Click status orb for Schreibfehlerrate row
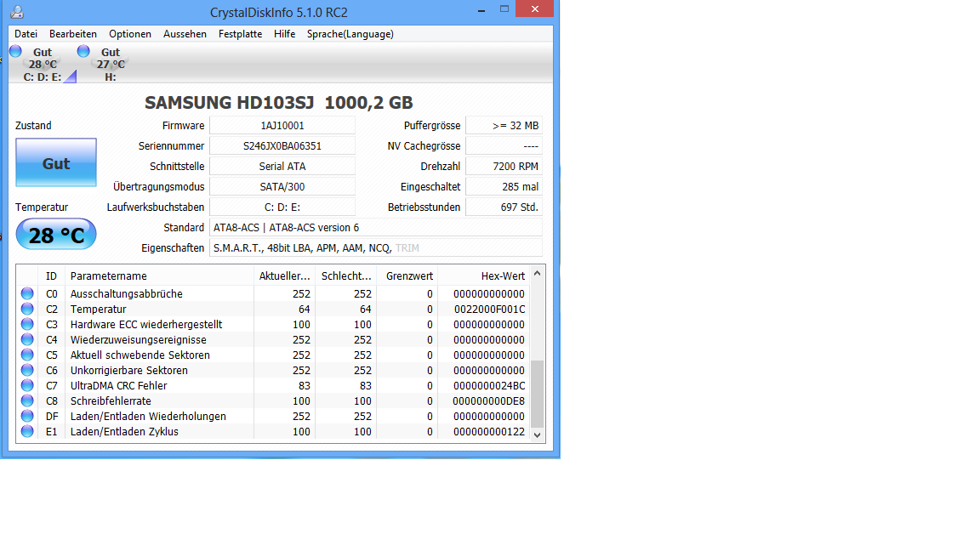The height and width of the screenshot is (551, 980). pos(27,400)
